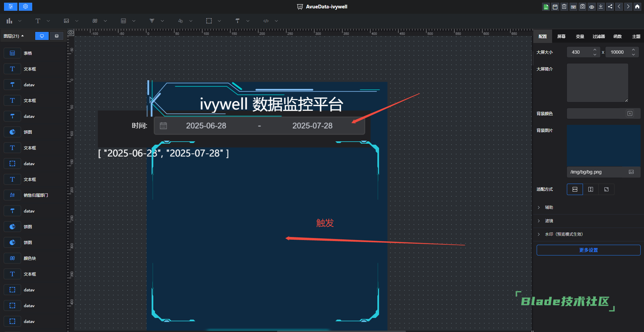Click the 大屏简介 description textarea
The image size is (644, 332).
[597, 83]
